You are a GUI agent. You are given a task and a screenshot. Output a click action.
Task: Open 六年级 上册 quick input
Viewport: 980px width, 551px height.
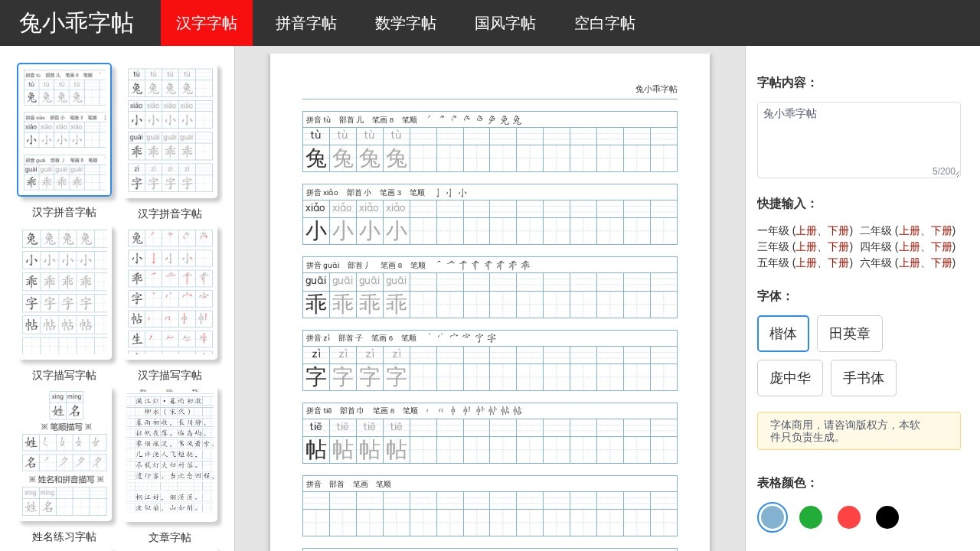click(909, 262)
